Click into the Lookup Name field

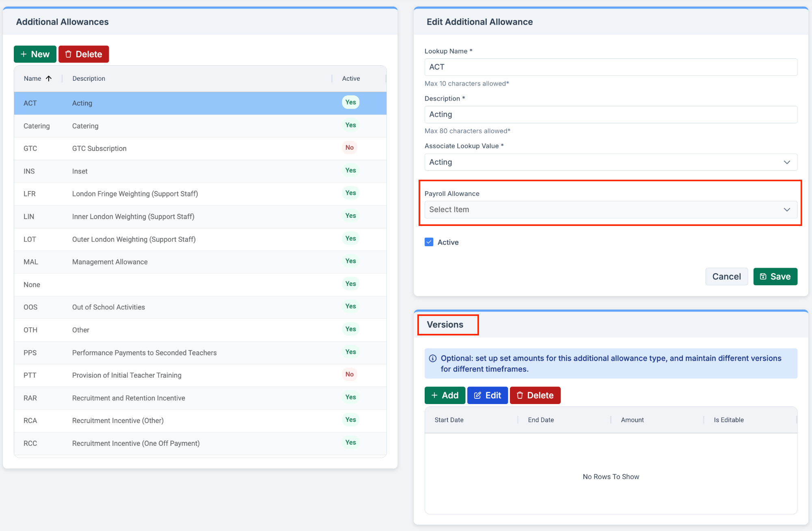point(611,67)
